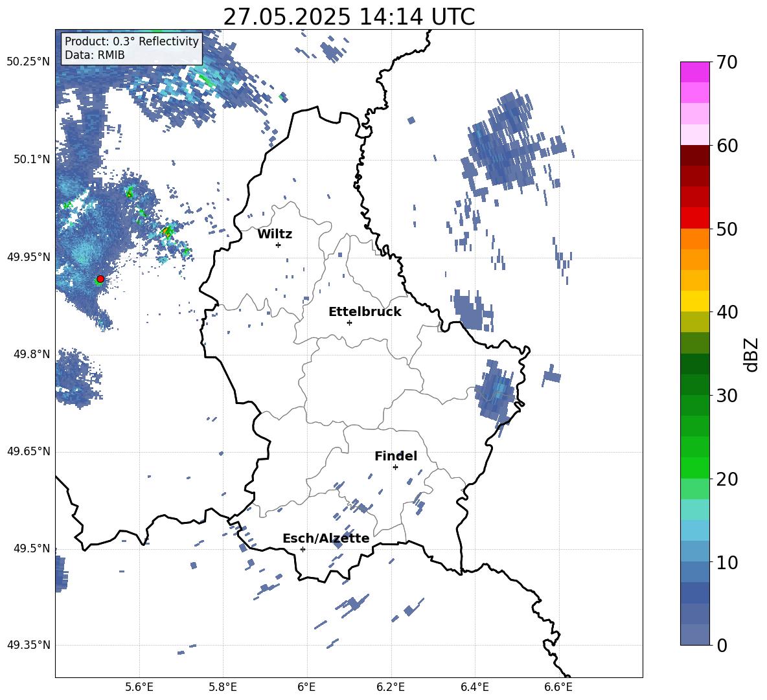Click the 49.5°N latitude label
The height and width of the screenshot is (700, 767).
31,548
